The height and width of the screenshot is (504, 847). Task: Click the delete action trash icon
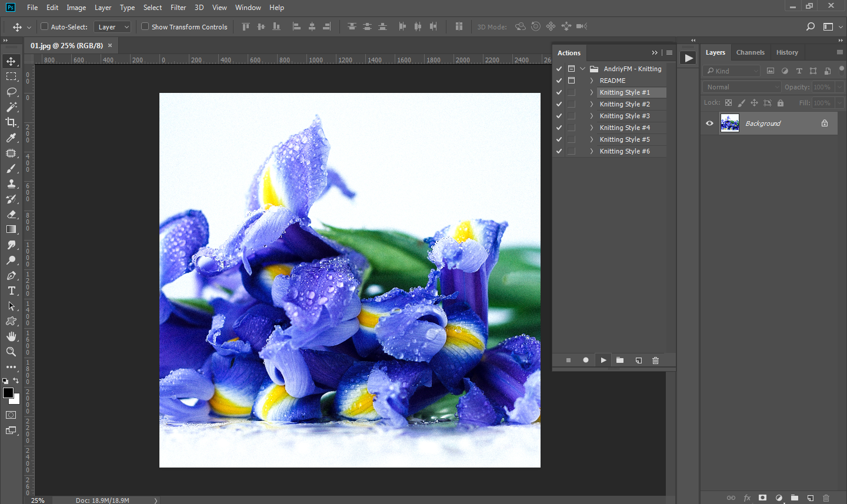click(x=655, y=361)
